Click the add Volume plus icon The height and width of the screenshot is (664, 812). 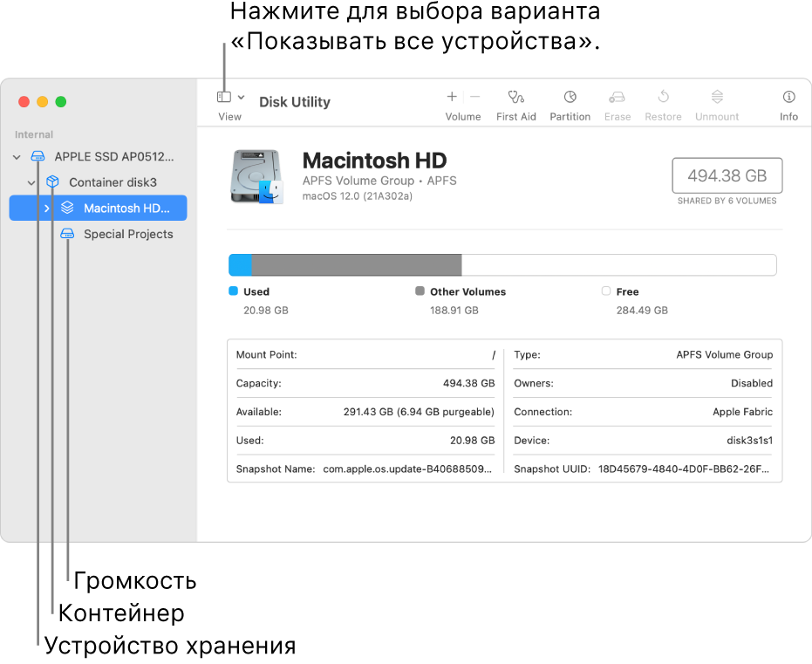click(x=452, y=96)
